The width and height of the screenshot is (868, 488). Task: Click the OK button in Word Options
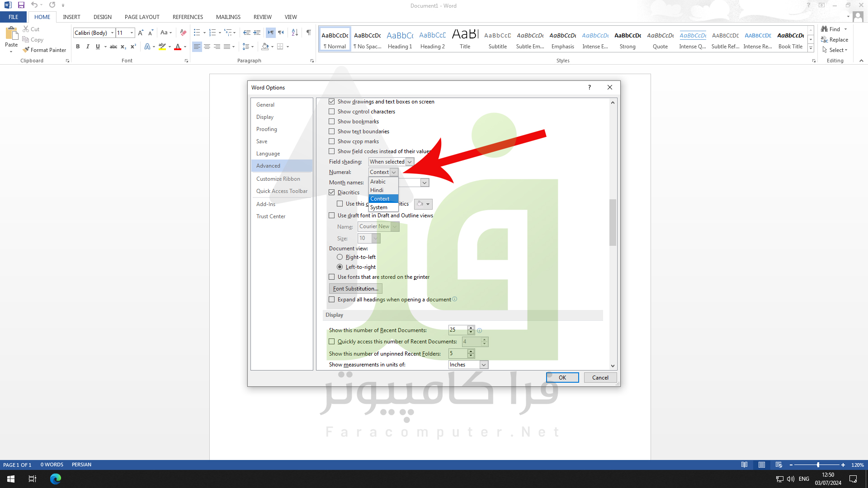point(562,378)
